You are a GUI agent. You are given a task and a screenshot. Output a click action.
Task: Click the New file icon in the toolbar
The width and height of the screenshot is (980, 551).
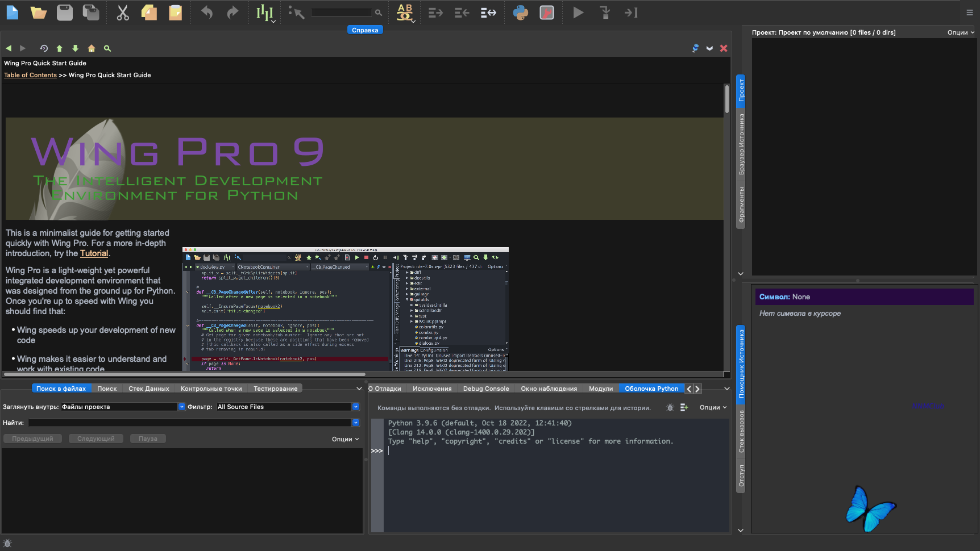pos(12,12)
